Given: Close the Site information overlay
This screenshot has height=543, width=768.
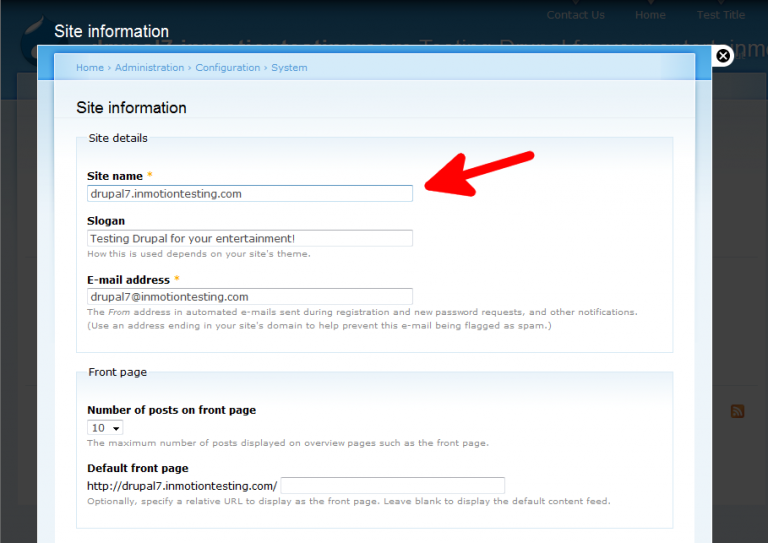Looking at the screenshot, I should coord(723,56).
